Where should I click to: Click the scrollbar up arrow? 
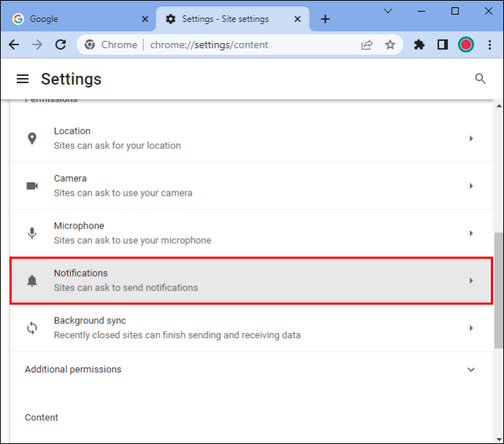pos(499,106)
